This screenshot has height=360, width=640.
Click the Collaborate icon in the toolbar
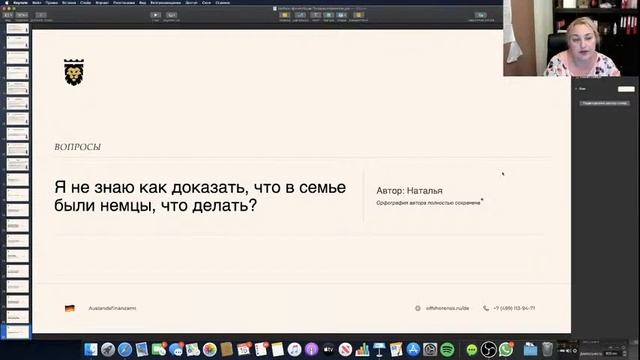481,15
